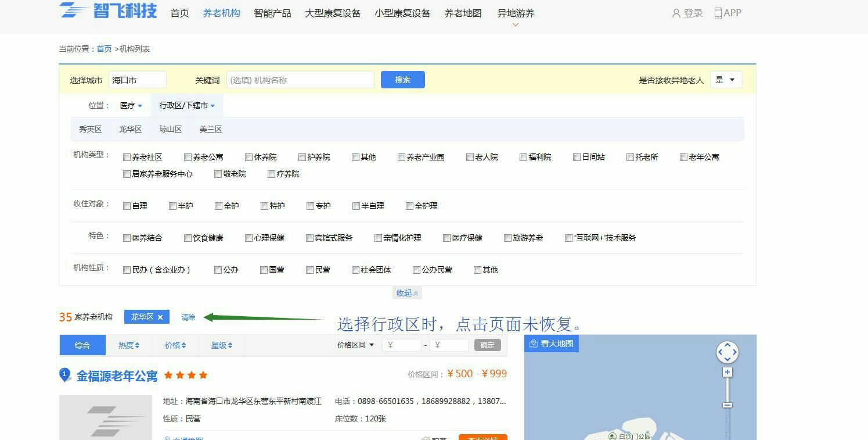The height and width of the screenshot is (440, 868).
Task: Select the 综合 sort tab
Action: click(82, 345)
